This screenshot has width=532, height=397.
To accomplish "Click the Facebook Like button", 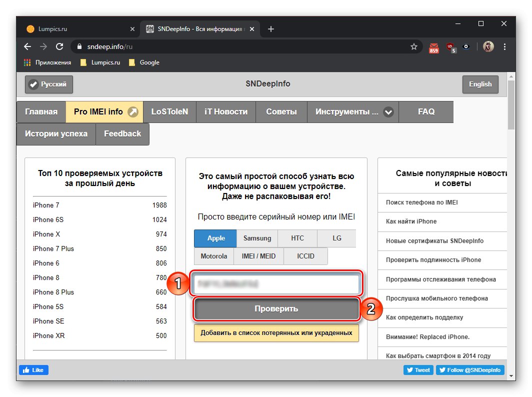I will click(x=33, y=370).
